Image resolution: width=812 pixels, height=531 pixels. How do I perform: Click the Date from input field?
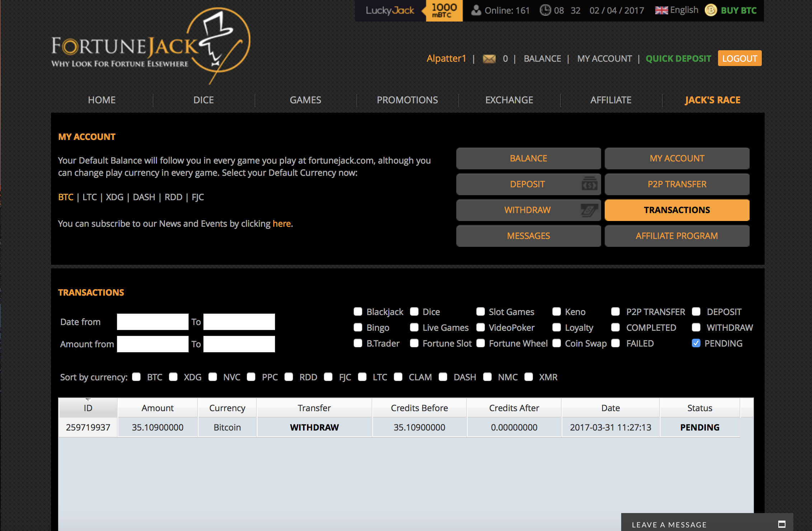152,322
